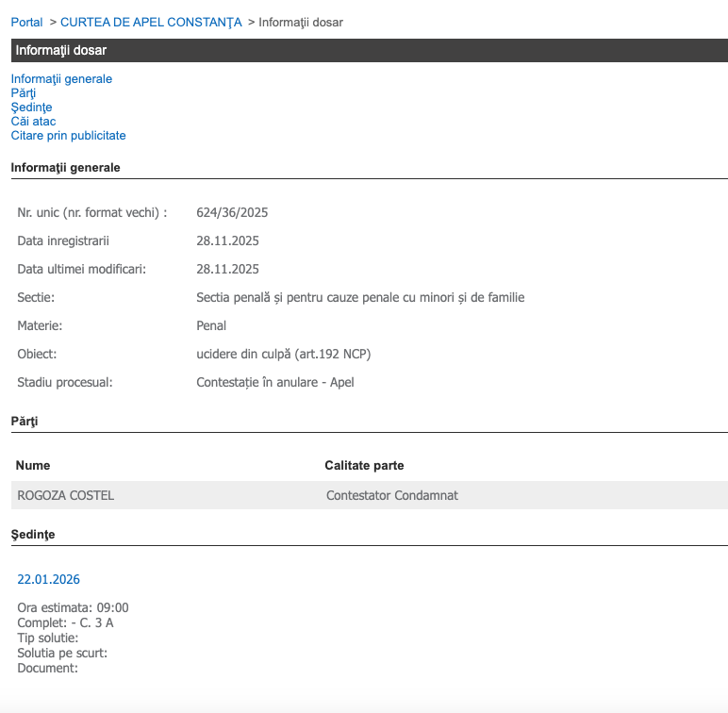Viewport: 728px width, 713px height.
Task: Click the Complet C. 3 A line
Action: tap(65, 623)
